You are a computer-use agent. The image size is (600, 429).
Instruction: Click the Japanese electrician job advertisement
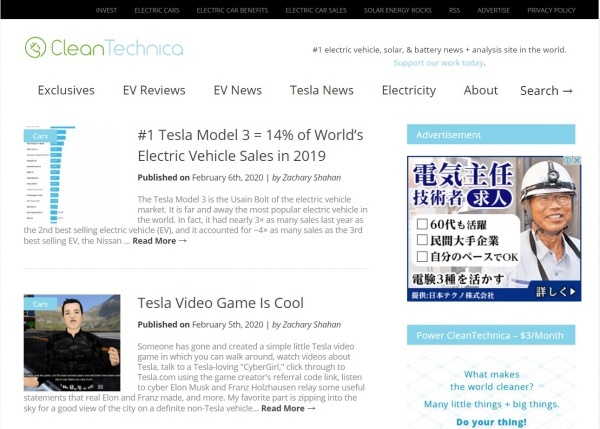(x=494, y=228)
